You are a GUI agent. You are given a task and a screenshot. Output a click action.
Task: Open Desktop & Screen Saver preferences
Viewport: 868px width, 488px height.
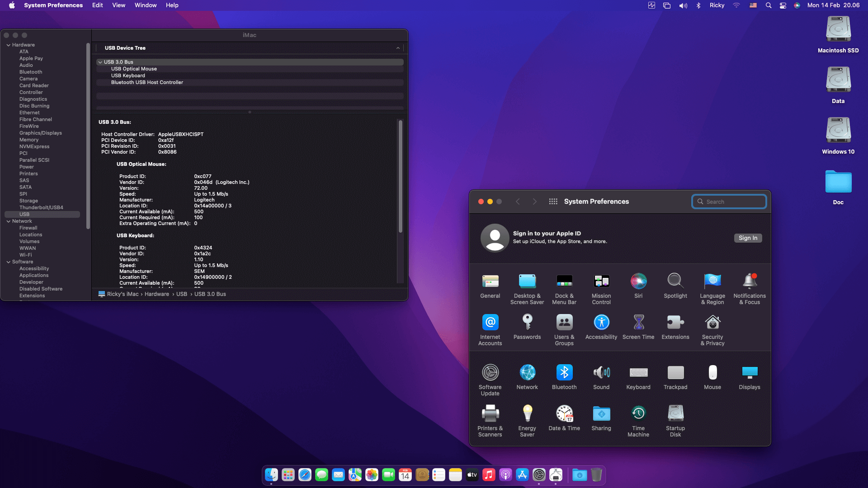527,289
